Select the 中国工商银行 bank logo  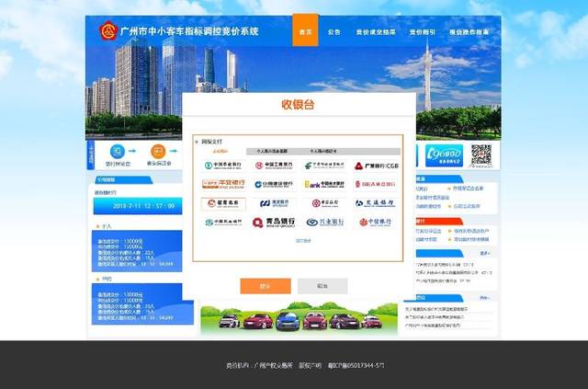pyautogui.click(x=274, y=166)
